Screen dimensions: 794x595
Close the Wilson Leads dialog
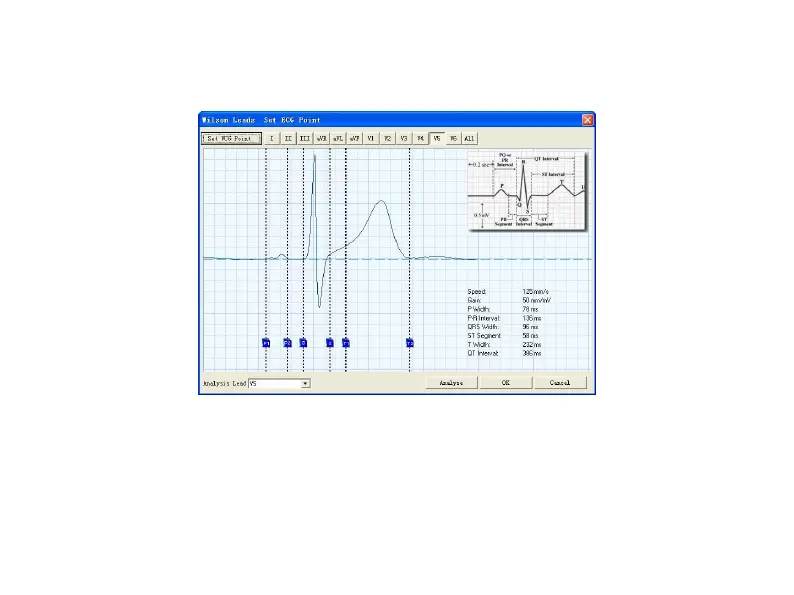587,120
